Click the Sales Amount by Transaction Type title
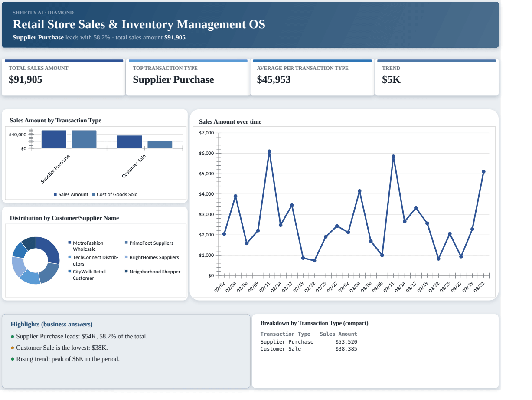 pos(55,121)
